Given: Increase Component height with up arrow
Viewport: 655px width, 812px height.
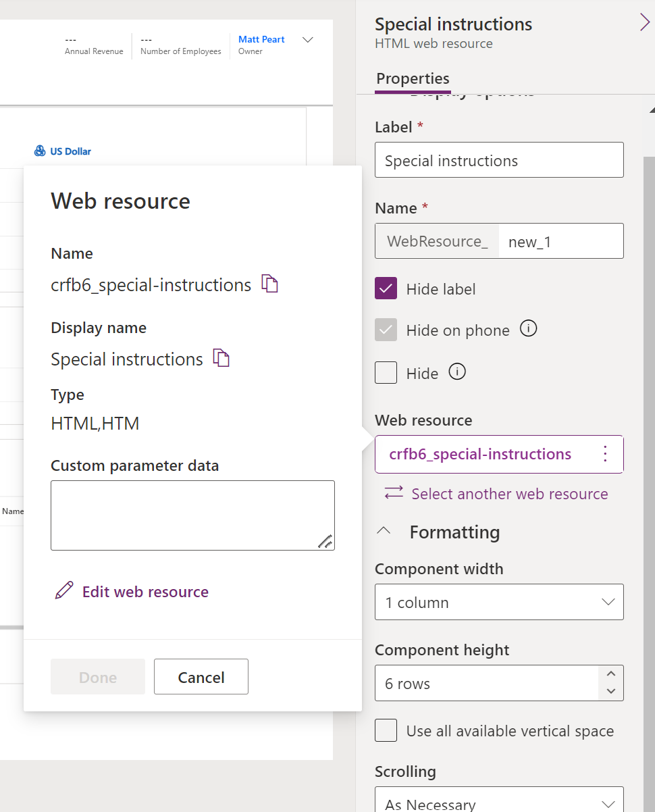Looking at the screenshot, I should tap(610, 674).
